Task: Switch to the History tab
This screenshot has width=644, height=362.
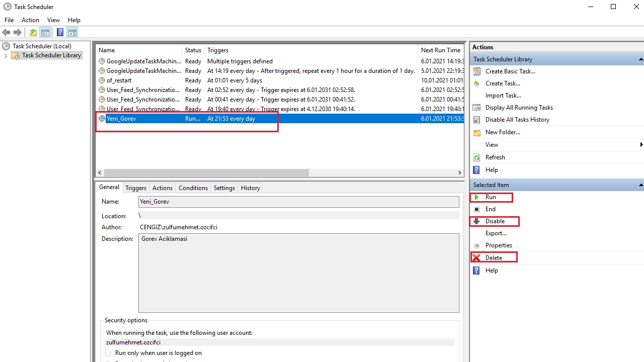Action: [250, 188]
